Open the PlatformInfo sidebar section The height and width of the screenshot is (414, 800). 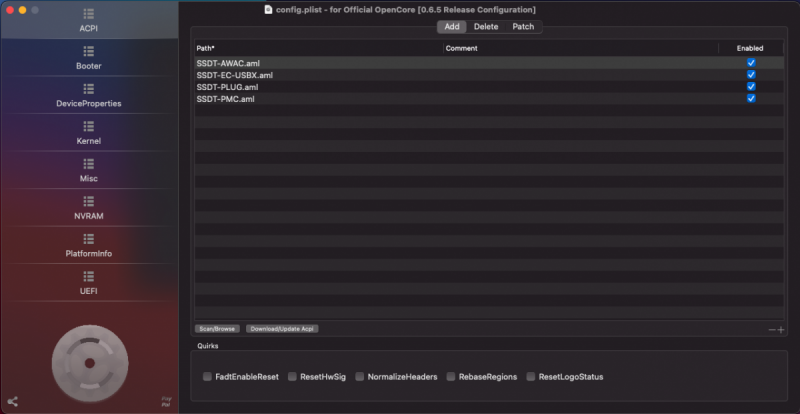89,246
